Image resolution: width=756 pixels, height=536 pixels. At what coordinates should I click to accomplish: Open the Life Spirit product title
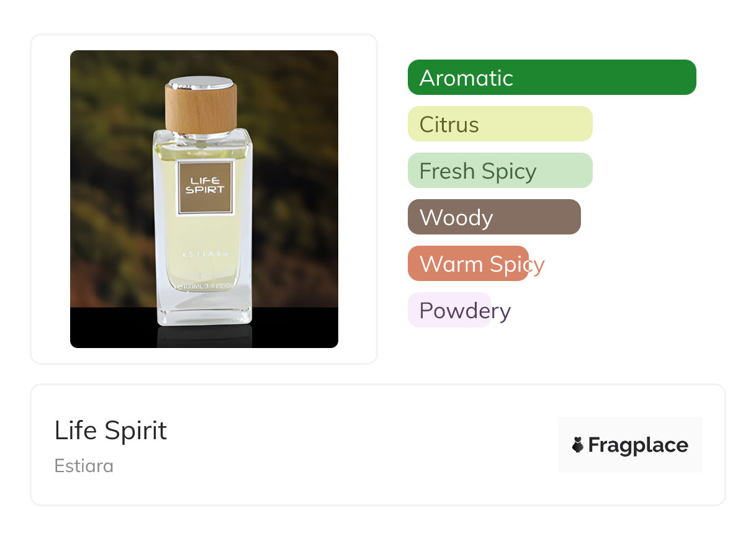click(x=110, y=431)
